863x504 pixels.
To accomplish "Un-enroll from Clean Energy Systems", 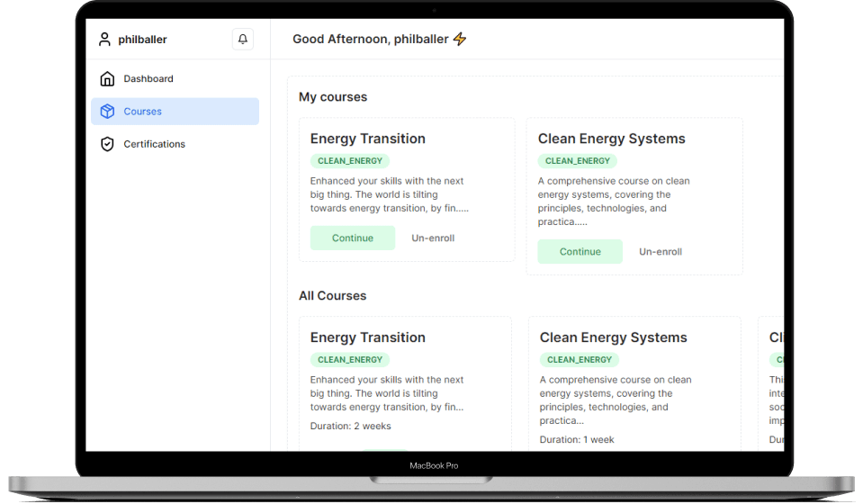I will point(661,251).
